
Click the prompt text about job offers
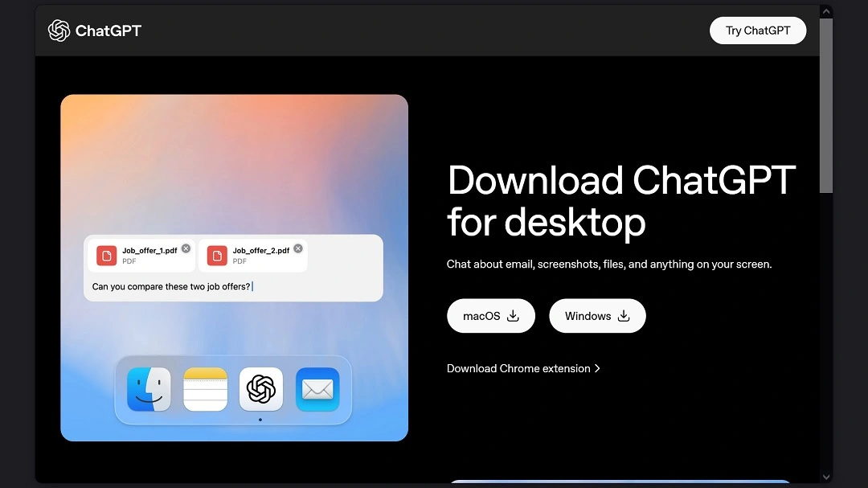(171, 286)
